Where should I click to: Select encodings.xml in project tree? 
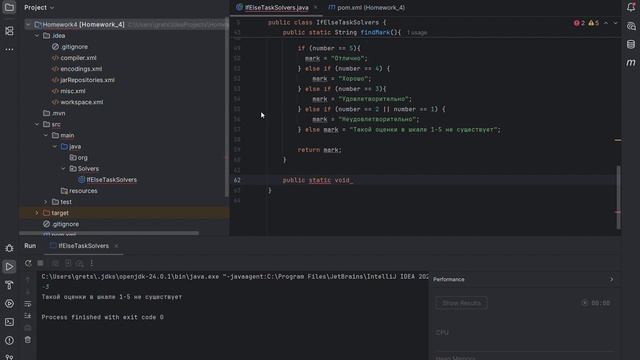81,69
